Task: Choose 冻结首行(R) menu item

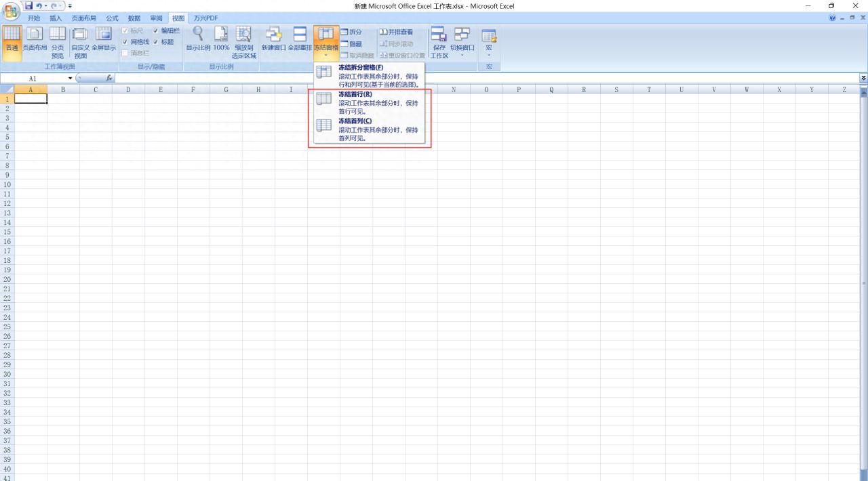Action: [370, 103]
